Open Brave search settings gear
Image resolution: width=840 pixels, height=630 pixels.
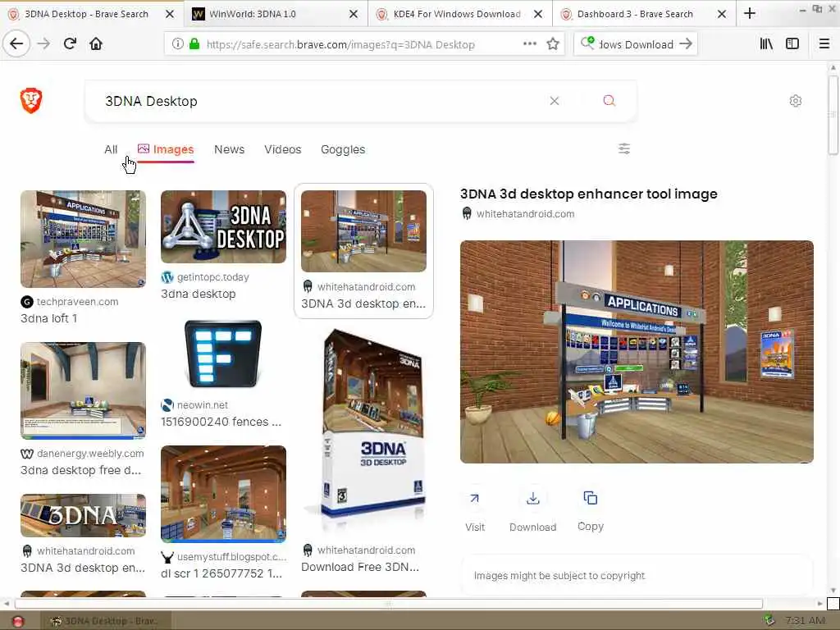click(796, 101)
